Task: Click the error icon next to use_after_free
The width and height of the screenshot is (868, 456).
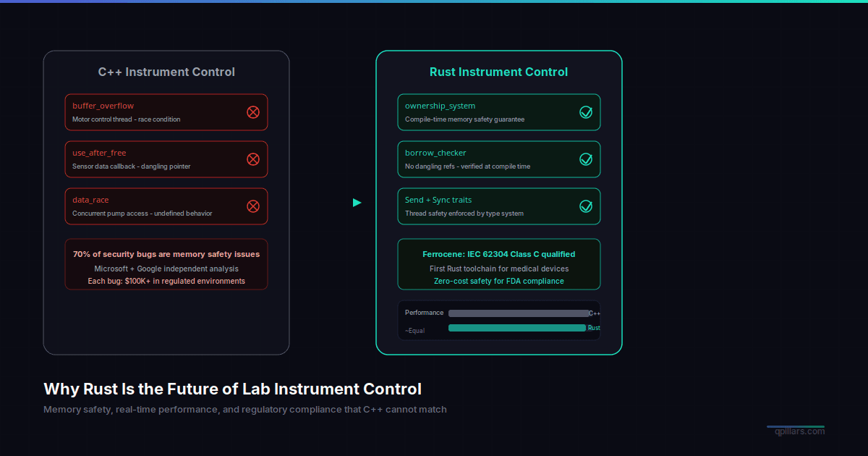Action: click(253, 159)
